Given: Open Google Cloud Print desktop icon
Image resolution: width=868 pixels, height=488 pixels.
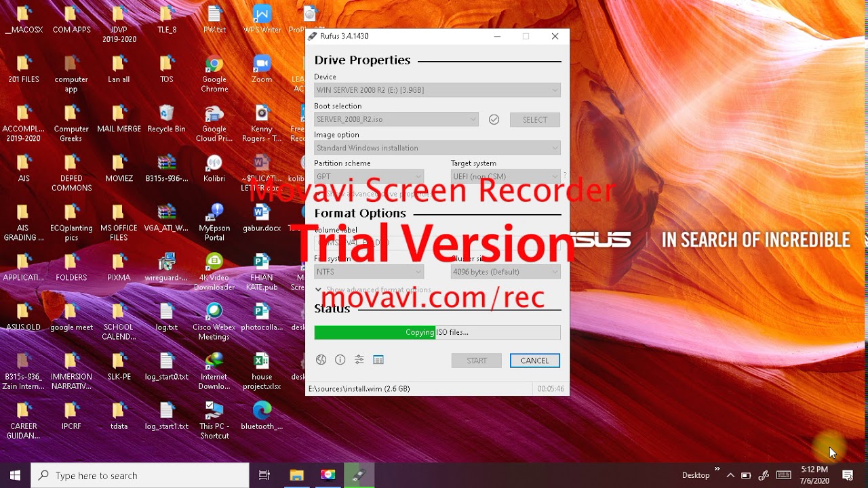Looking at the screenshot, I should click(x=214, y=124).
